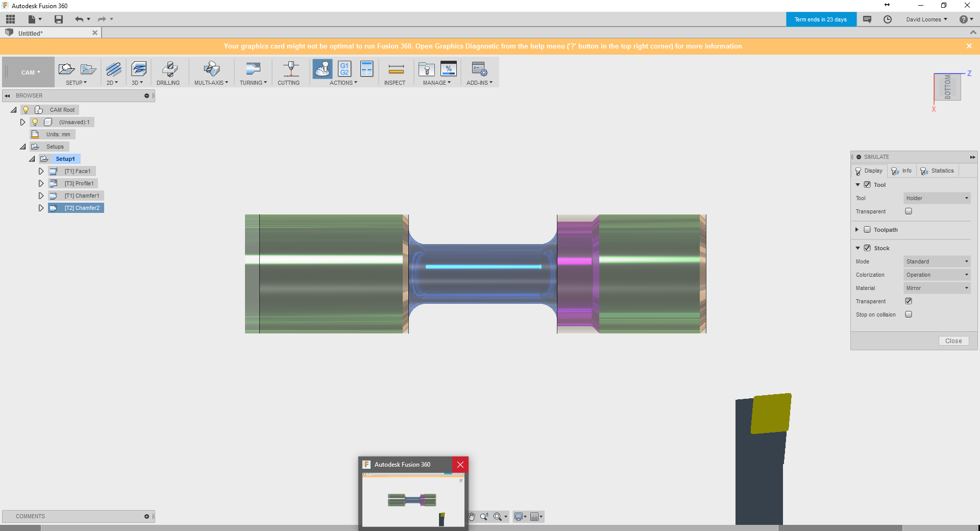980x531 pixels.
Task: Click the Save icon in title bar
Action: click(x=59, y=19)
